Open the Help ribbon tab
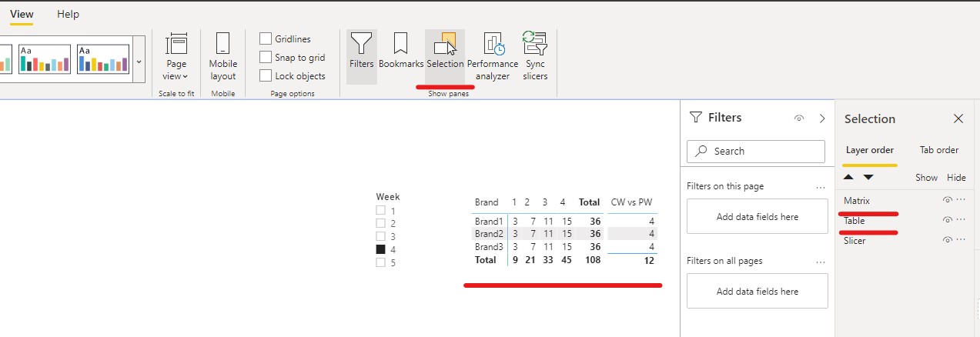The width and height of the screenshot is (980, 337). (68, 14)
